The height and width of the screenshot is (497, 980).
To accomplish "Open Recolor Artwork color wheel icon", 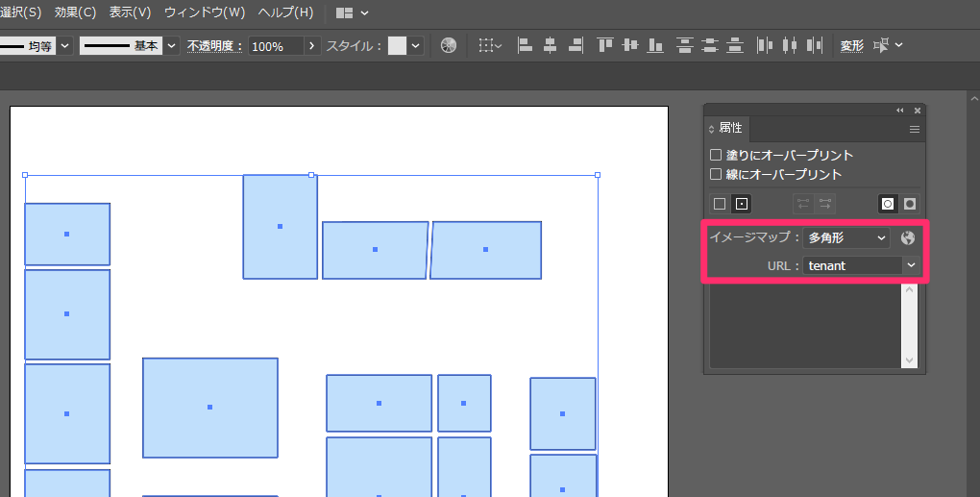I will pyautogui.click(x=449, y=45).
